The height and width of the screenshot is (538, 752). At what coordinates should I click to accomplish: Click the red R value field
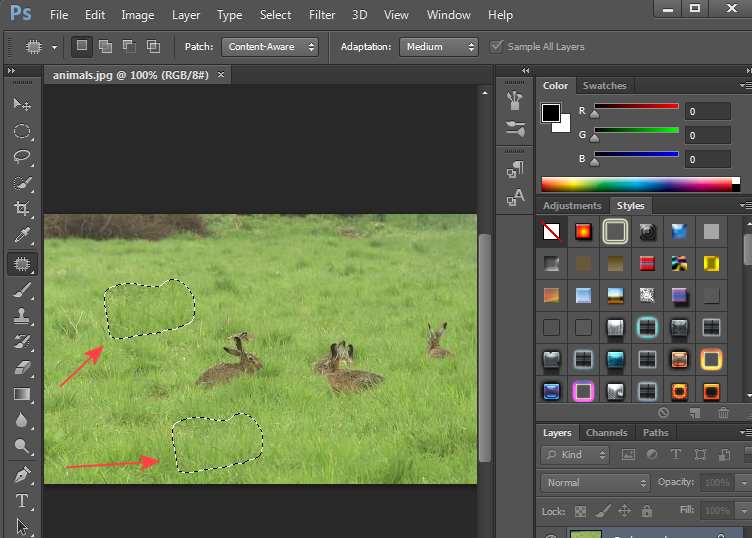click(x=707, y=111)
